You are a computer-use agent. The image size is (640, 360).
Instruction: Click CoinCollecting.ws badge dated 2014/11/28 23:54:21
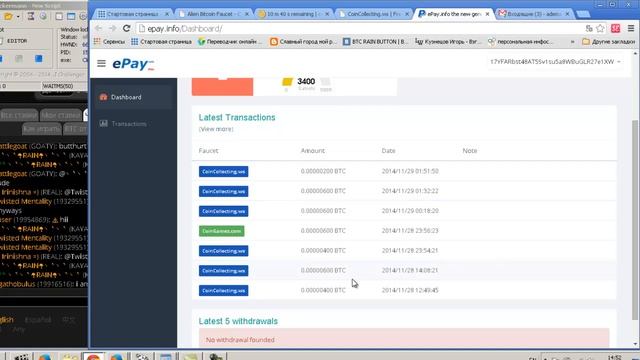[x=223, y=251]
